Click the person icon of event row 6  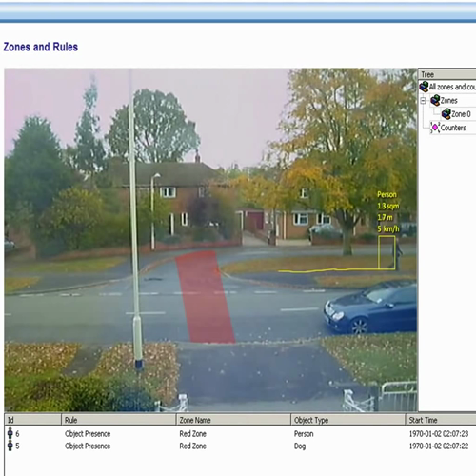10,433
